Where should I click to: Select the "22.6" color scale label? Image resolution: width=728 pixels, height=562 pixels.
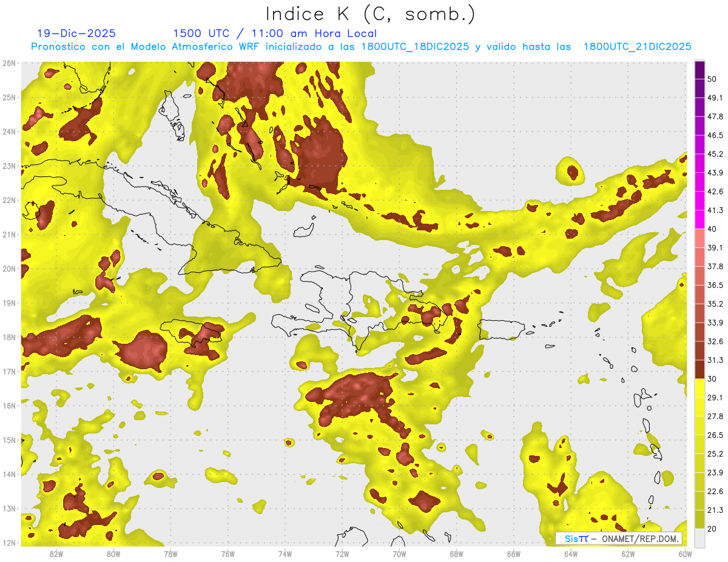click(715, 492)
